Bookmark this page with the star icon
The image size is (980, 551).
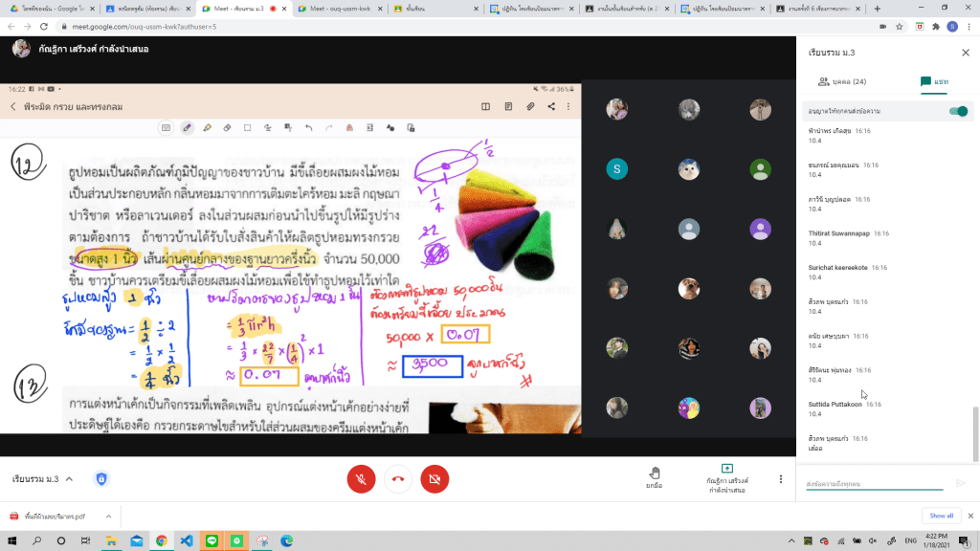(899, 26)
